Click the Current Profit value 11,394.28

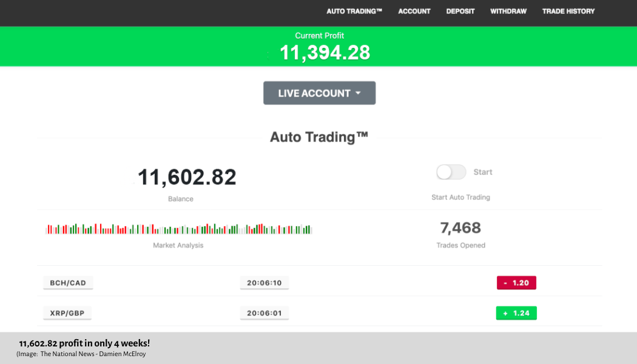pyautogui.click(x=325, y=53)
